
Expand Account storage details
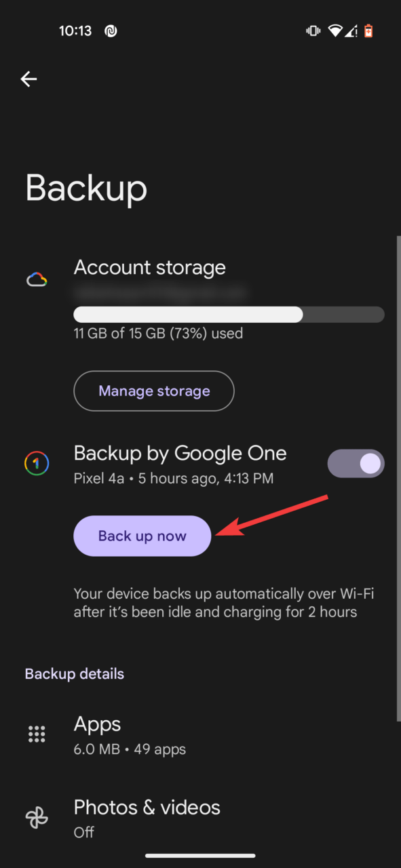pos(149,267)
